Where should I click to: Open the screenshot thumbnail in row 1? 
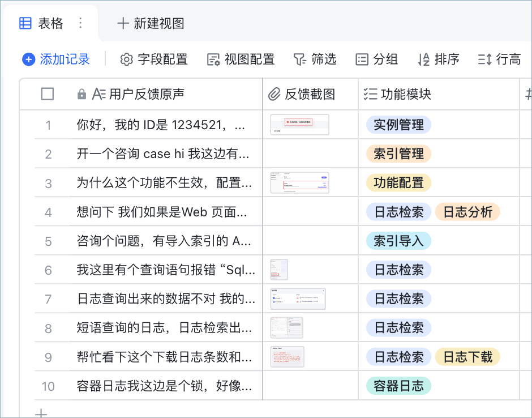pyautogui.click(x=299, y=125)
